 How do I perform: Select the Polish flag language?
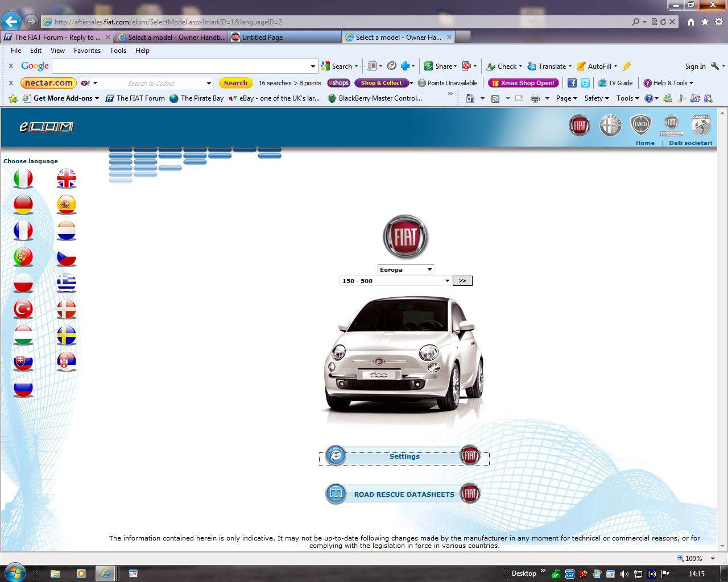(x=23, y=283)
